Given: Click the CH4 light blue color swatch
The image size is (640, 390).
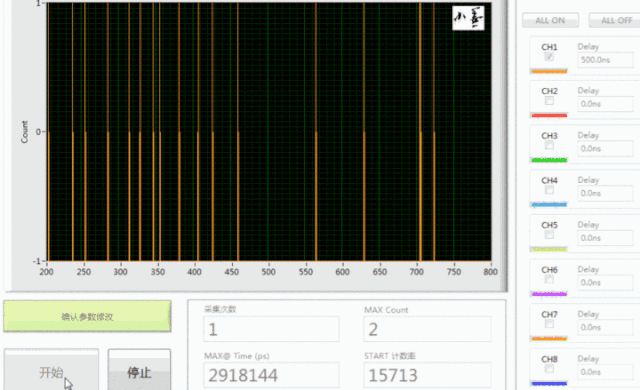Looking at the screenshot, I should pos(549,204).
